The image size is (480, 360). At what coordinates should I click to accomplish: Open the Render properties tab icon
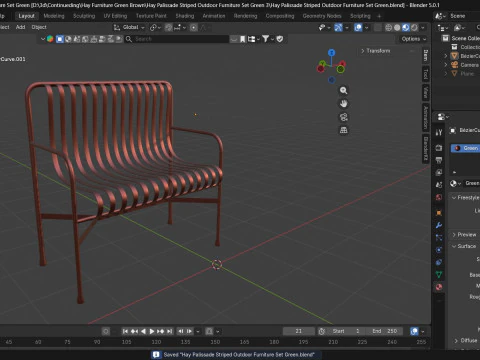pyautogui.click(x=439, y=148)
